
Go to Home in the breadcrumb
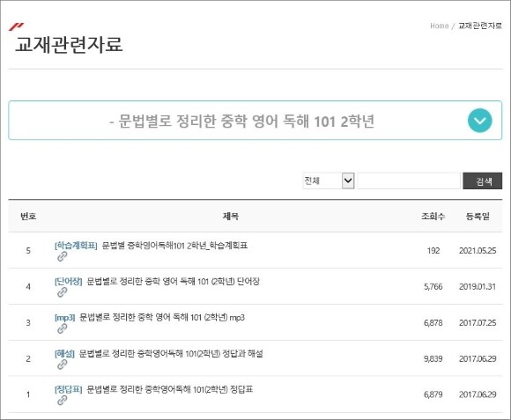(x=440, y=26)
